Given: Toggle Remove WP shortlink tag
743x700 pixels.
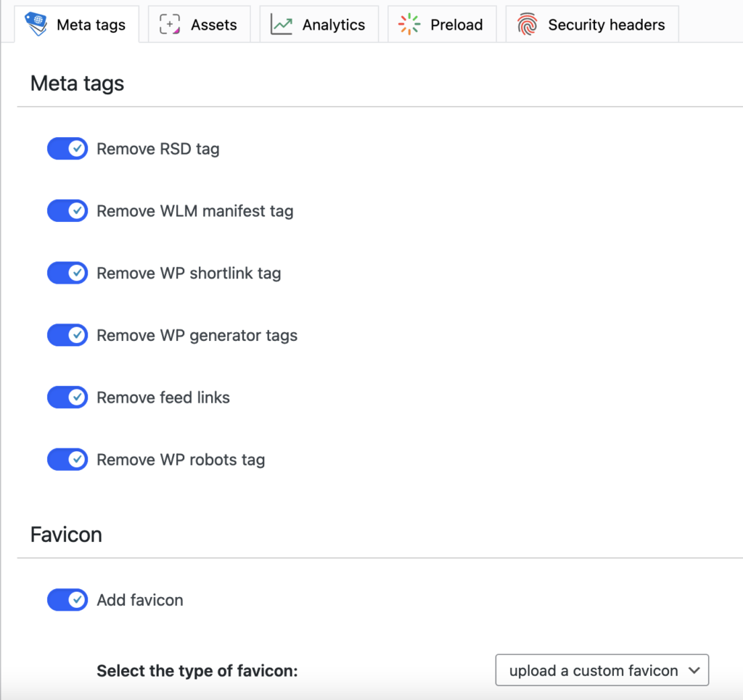Looking at the screenshot, I should click(67, 273).
